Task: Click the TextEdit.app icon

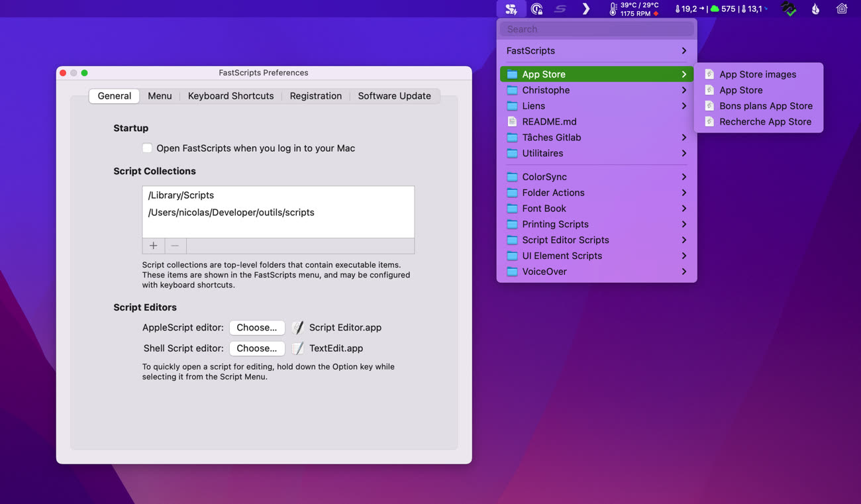Action: coord(298,348)
